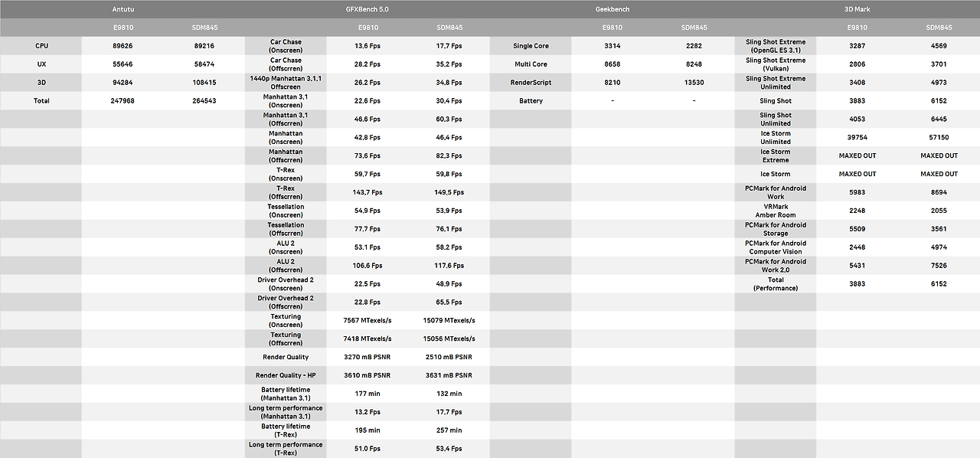Select the Multi Core score 8248
The image size is (980, 458).
pos(694,64)
